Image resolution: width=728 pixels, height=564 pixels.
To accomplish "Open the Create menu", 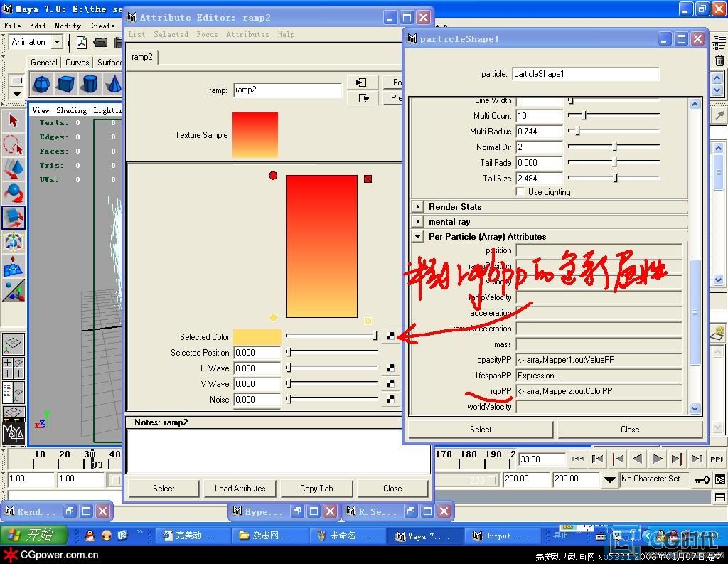I will [102, 26].
